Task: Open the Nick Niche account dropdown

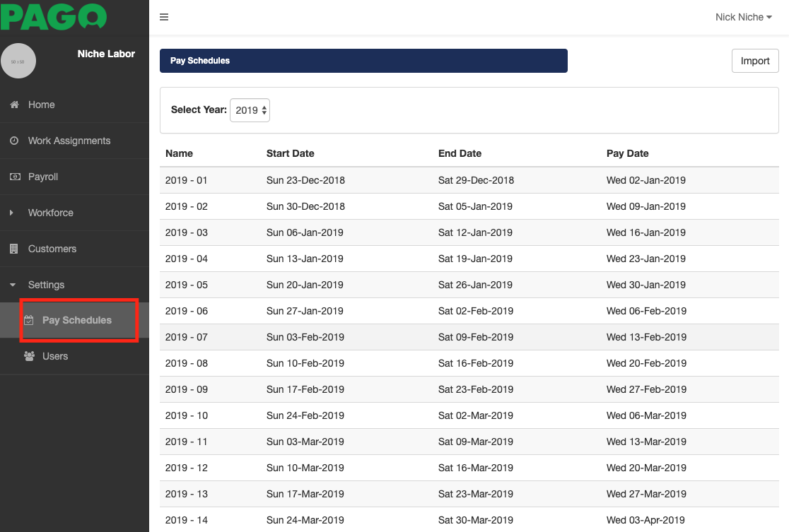Action: coord(744,17)
